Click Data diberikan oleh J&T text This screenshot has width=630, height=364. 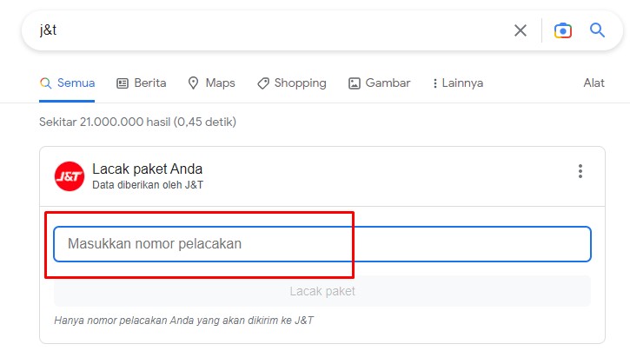pos(148,185)
